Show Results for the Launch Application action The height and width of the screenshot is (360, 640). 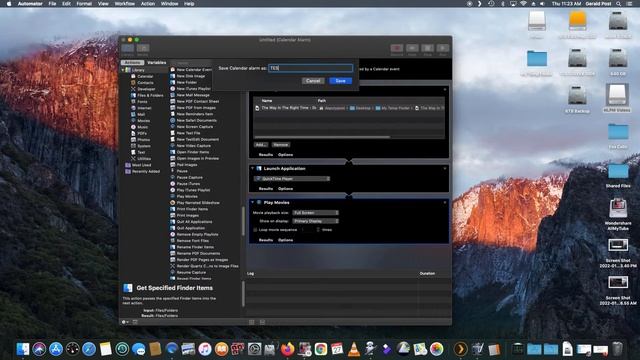pos(266,189)
